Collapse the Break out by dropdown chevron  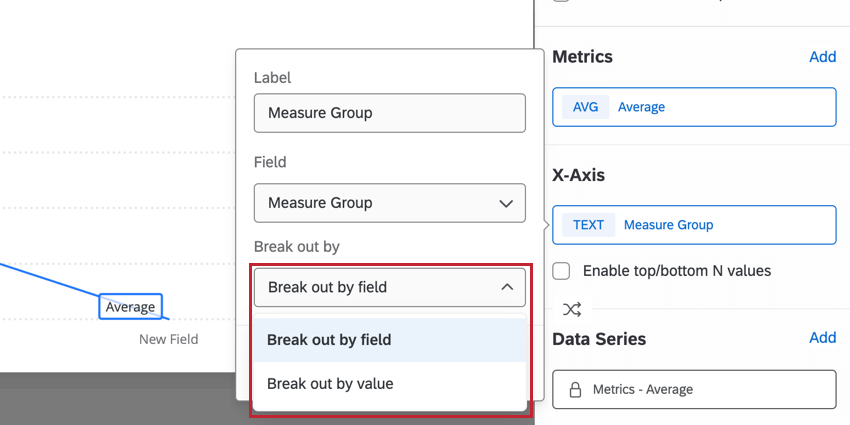[x=506, y=288]
